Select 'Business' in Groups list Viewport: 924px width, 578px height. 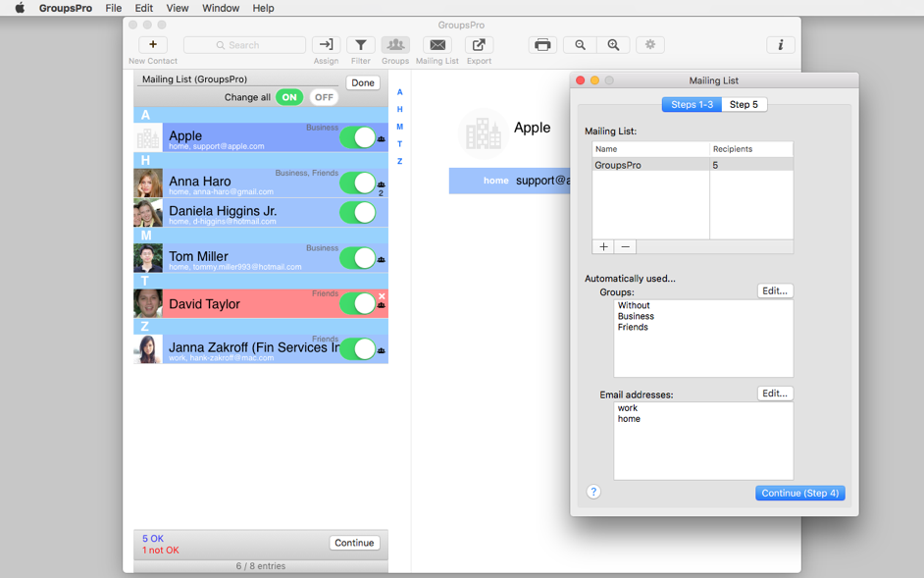point(636,316)
